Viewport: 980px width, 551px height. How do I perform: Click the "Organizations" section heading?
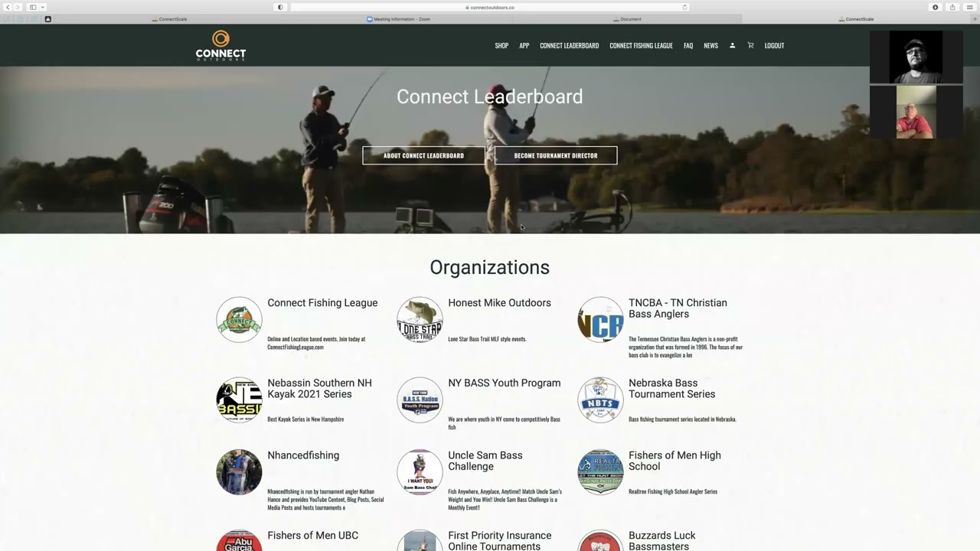click(x=489, y=267)
